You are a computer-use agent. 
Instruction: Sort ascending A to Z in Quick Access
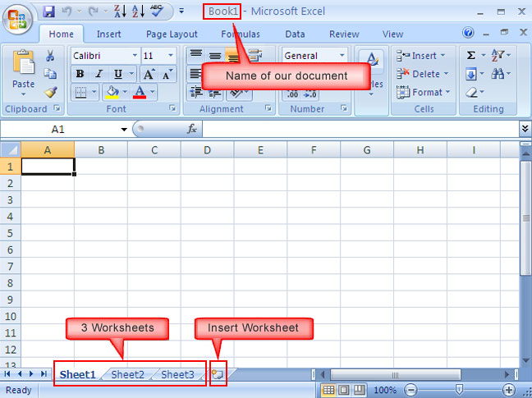pos(139,11)
